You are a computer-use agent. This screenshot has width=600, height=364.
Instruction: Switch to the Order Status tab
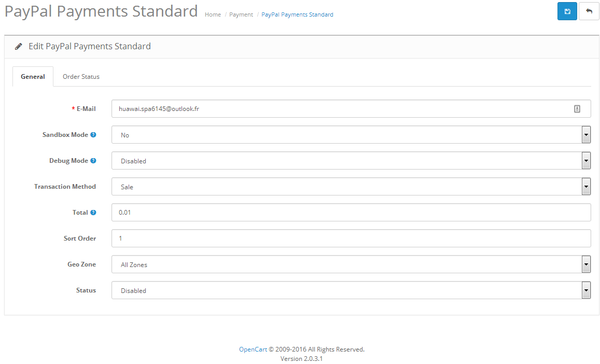click(x=81, y=77)
